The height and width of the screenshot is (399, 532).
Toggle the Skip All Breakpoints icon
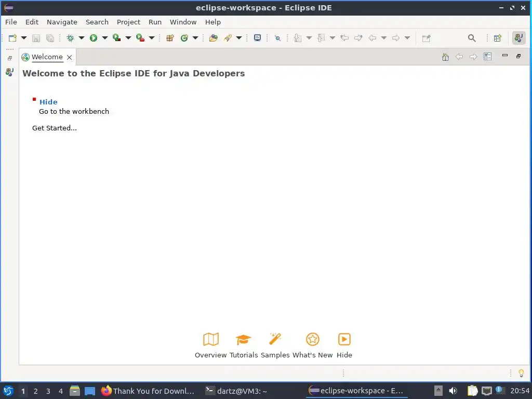pyautogui.click(x=277, y=38)
